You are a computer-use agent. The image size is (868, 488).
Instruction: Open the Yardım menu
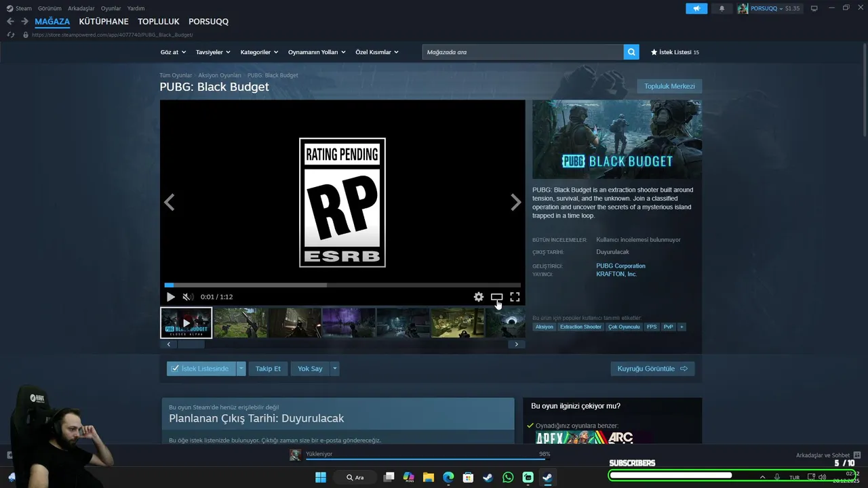coord(136,8)
